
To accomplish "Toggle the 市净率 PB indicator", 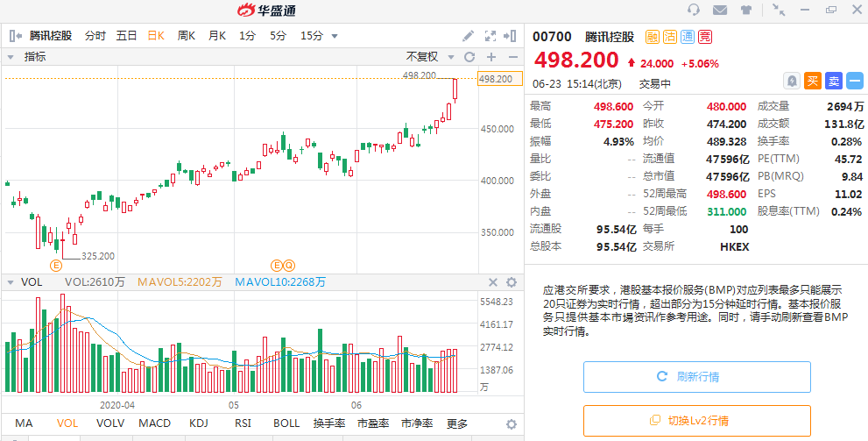I will (417, 423).
